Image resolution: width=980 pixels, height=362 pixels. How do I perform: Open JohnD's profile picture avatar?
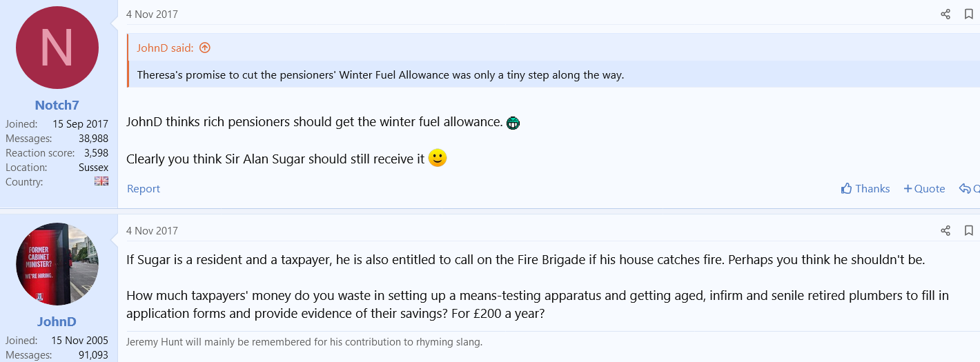coord(57,264)
